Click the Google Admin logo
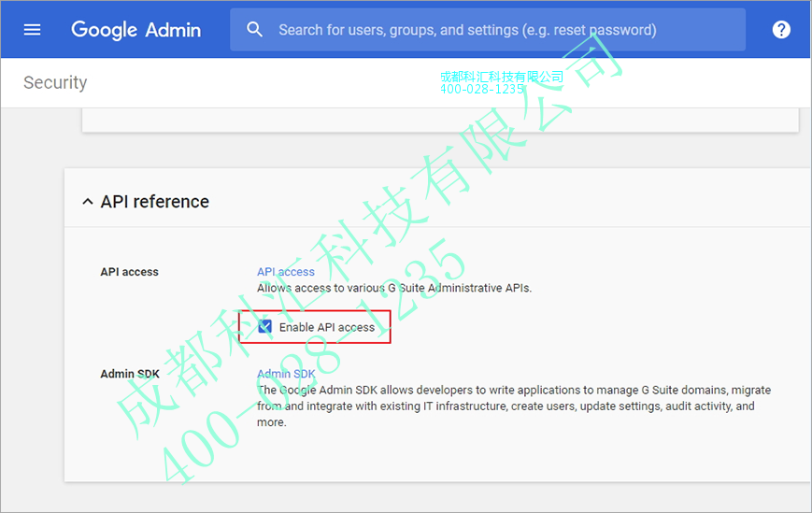Image resolution: width=812 pixels, height=513 pixels. [x=136, y=30]
